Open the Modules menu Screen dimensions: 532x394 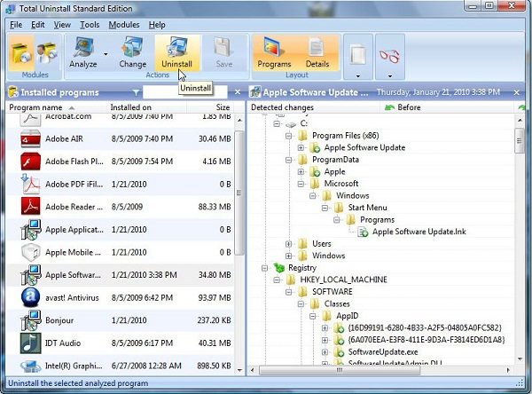pos(124,25)
